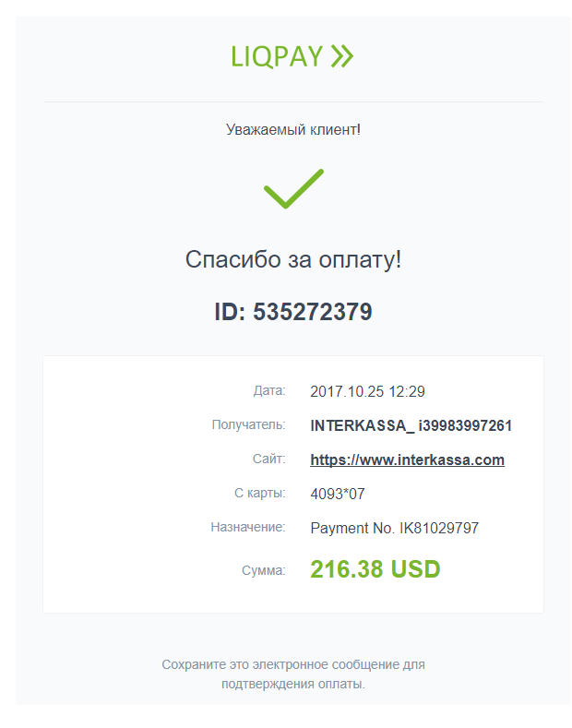The image size is (572, 728).
Task: Click the green checkmark success icon
Action: [293, 188]
